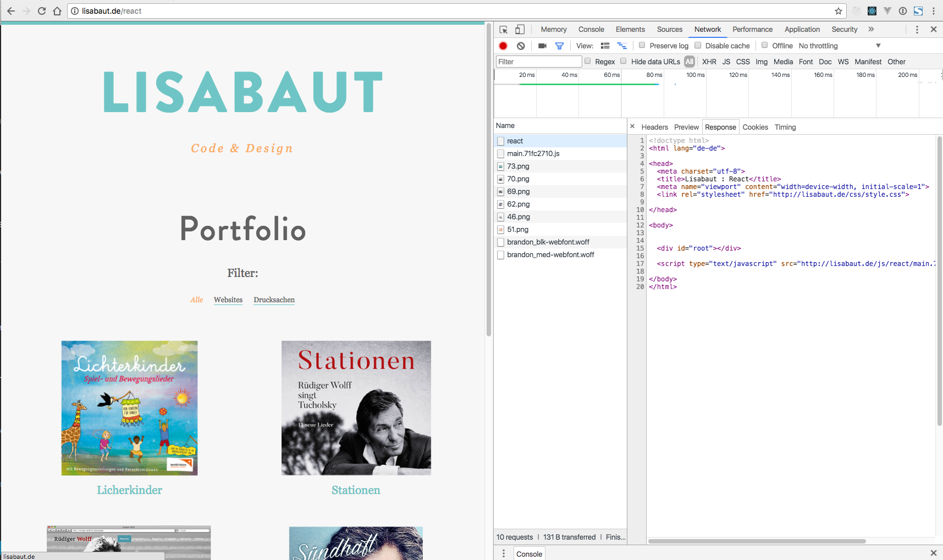Reload the lisabaut.de page
Screen dimensions: 943x560
coord(42,11)
